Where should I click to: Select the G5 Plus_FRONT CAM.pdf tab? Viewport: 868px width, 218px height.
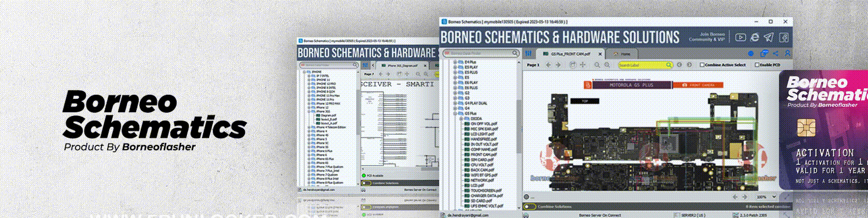click(570, 54)
